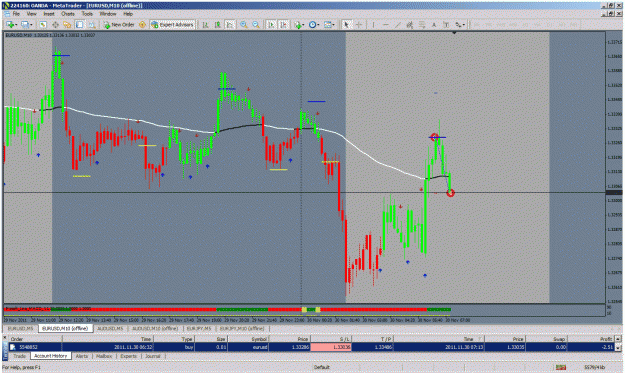Open the Arrows objects dropdown
625x373 pixels.
[460, 25]
